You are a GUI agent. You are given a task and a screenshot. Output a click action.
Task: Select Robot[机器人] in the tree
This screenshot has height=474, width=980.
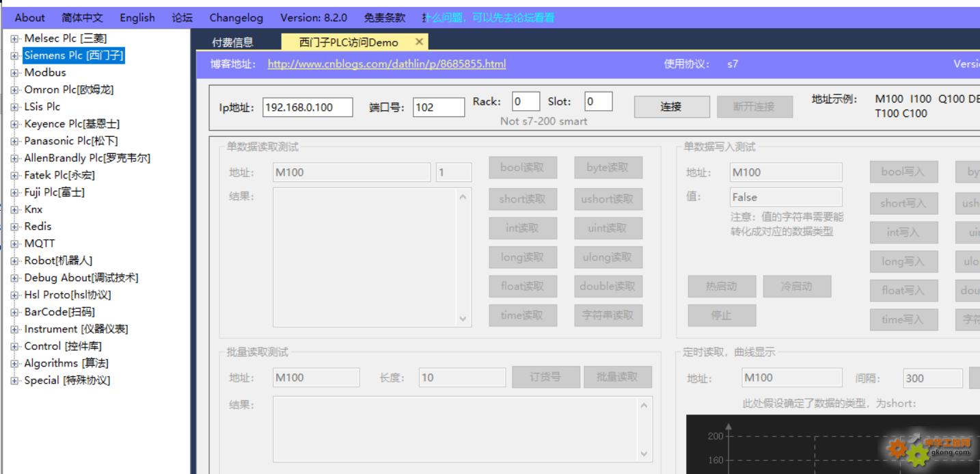click(58, 261)
